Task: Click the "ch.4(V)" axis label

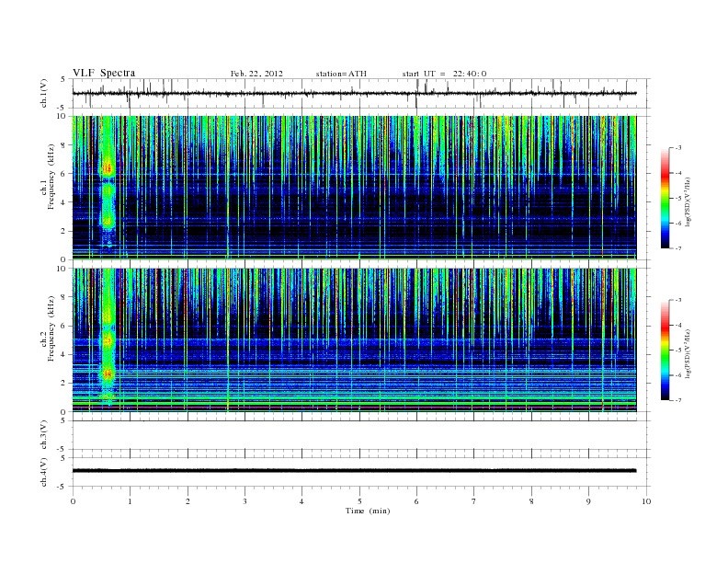Action: [44, 472]
